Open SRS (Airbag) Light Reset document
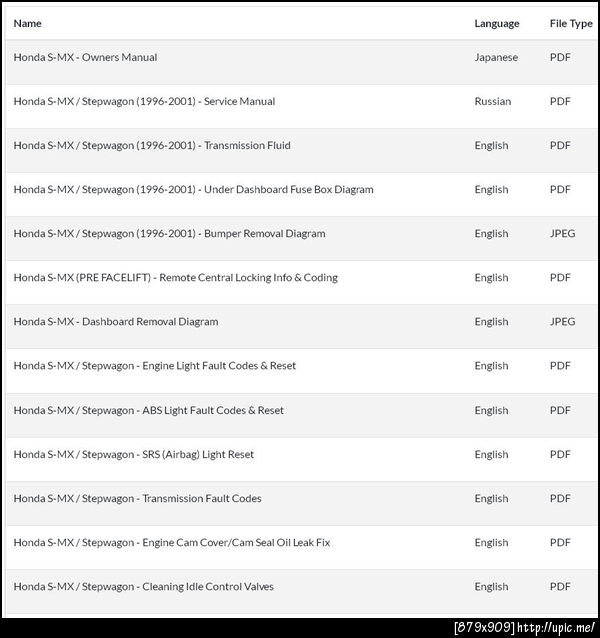This screenshot has width=600, height=638. point(133,454)
